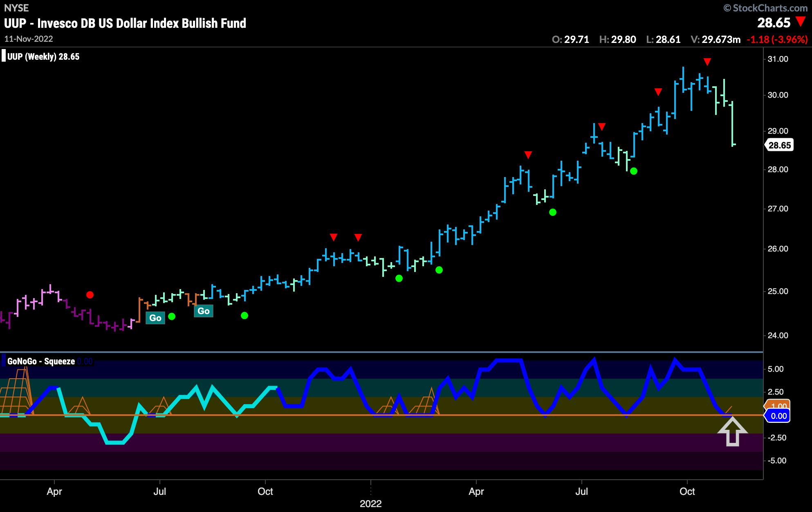The height and width of the screenshot is (512, 812).
Task: Click the Jul label after the 2022 marker
Action: [581, 492]
